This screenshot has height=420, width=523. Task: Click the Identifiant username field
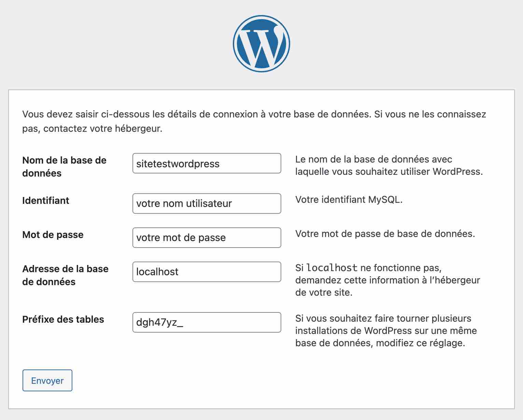[x=206, y=204]
